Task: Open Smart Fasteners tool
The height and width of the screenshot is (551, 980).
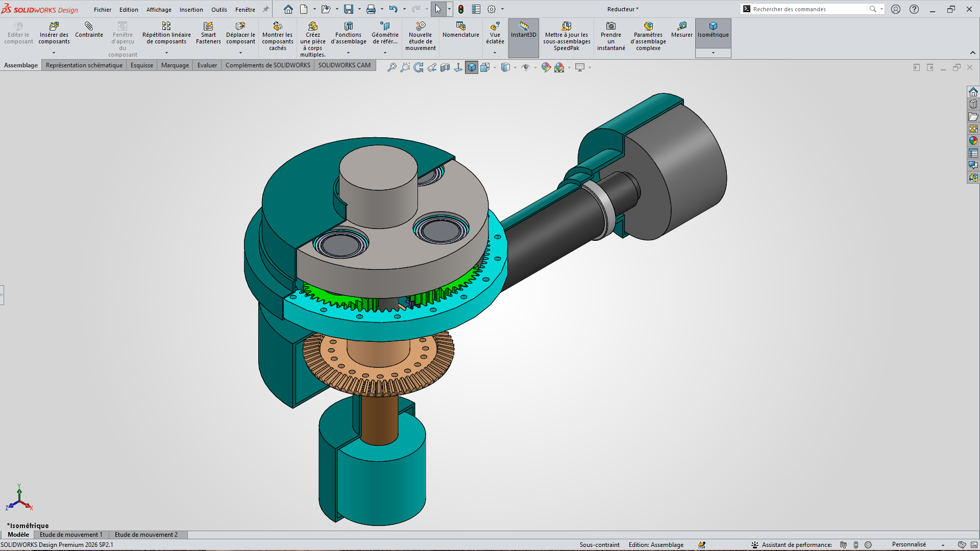Action: pos(208,33)
